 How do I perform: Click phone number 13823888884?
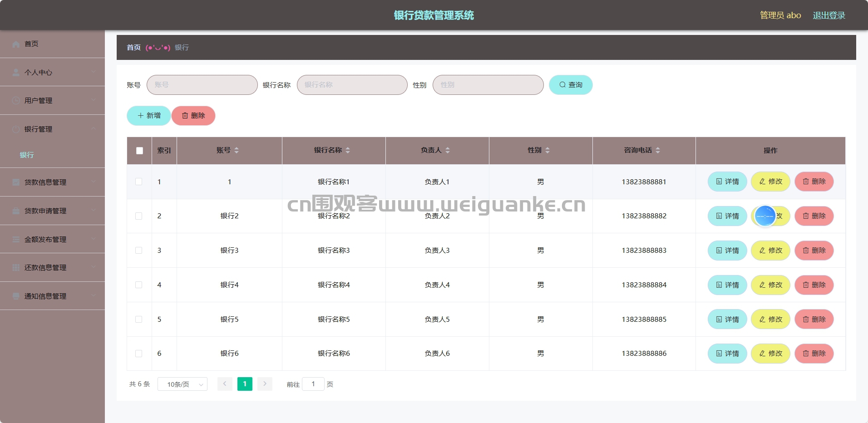point(644,285)
